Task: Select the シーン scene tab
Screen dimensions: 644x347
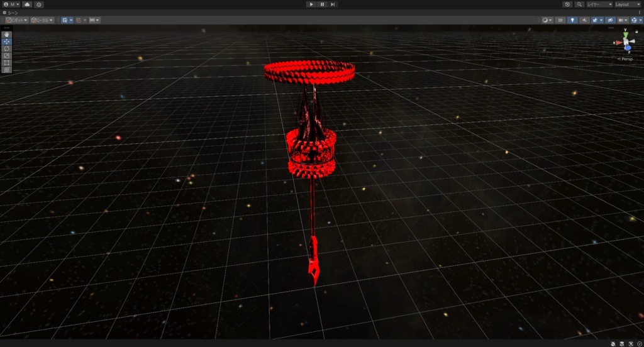Action: [x=11, y=13]
